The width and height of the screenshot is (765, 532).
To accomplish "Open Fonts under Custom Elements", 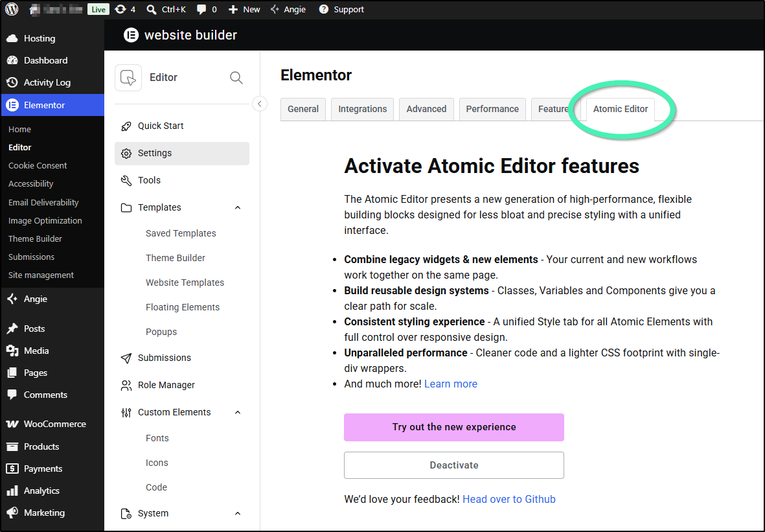I will [x=157, y=438].
